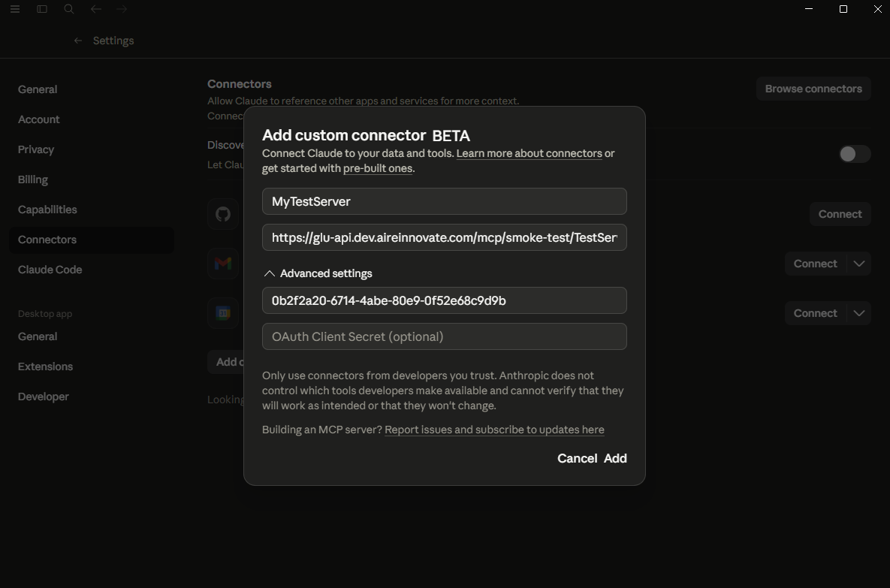Click the Connectors section heading
890x588 pixels.
240,84
